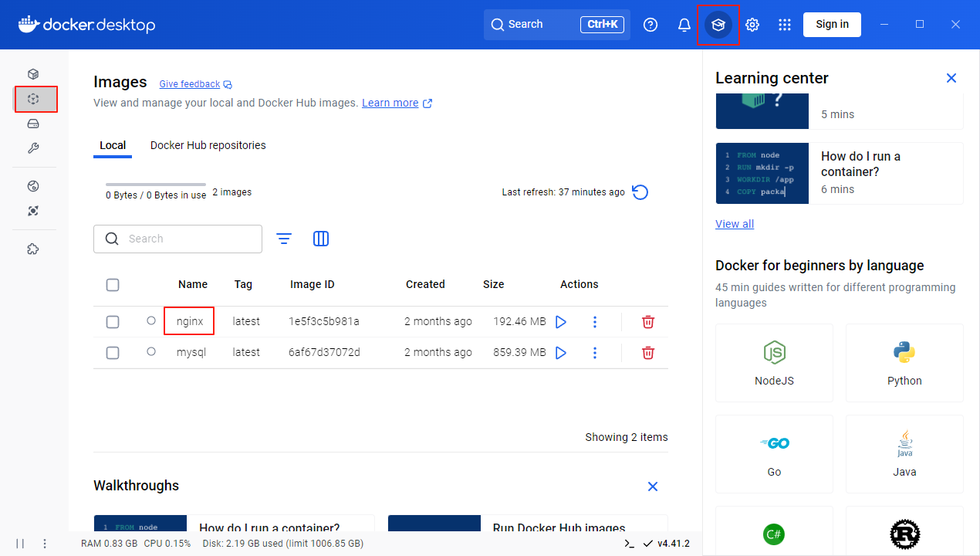
Task: Delete the nginx image
Action: coord(648,321)
